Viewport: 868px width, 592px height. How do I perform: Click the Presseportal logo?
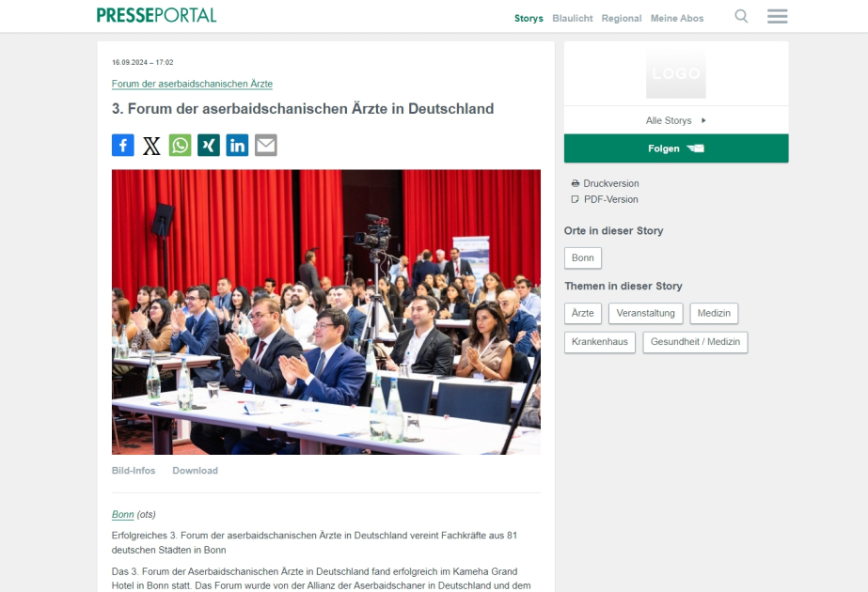(x=157, y=15)
